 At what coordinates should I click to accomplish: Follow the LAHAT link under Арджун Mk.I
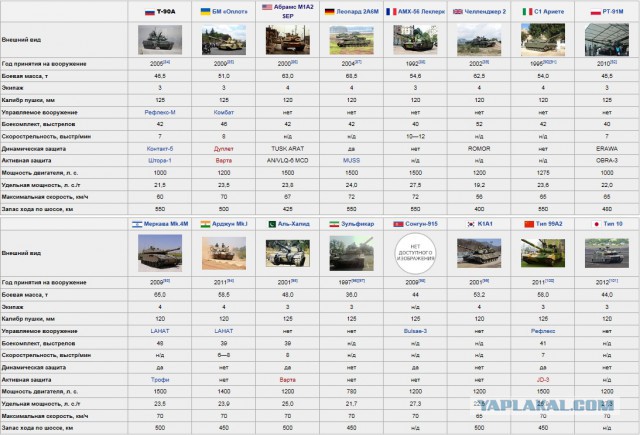[224, 331]
